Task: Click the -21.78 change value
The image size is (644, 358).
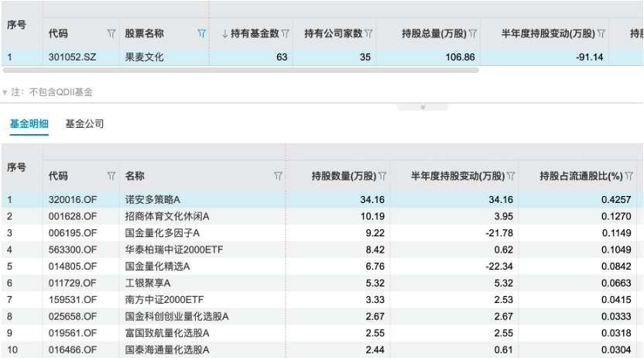Action: click(x=499, y=233)
